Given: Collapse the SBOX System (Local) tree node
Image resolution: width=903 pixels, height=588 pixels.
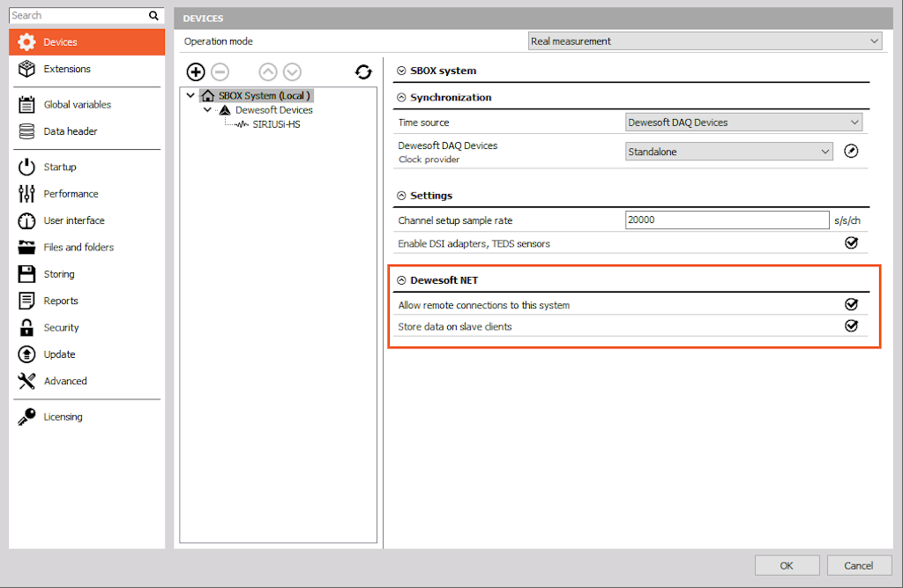Looking at the screenshot, I should (x=190, y=95).
